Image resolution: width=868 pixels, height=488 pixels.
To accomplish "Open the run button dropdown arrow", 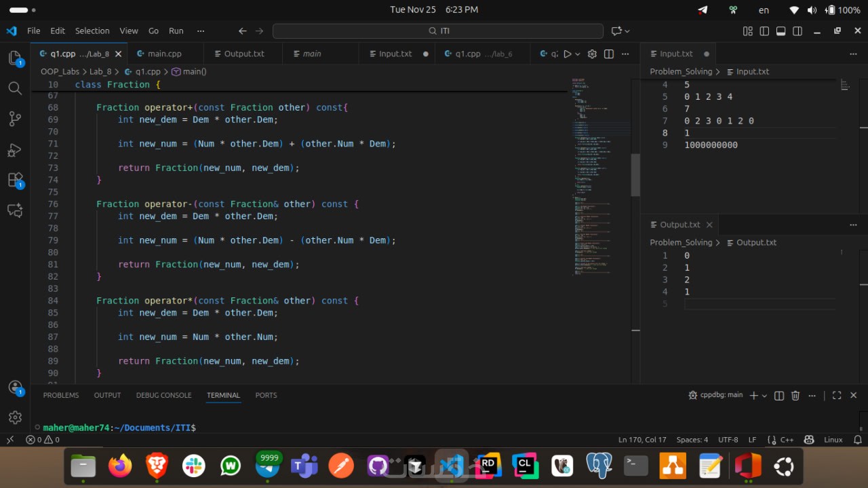I will coord(578,54).
